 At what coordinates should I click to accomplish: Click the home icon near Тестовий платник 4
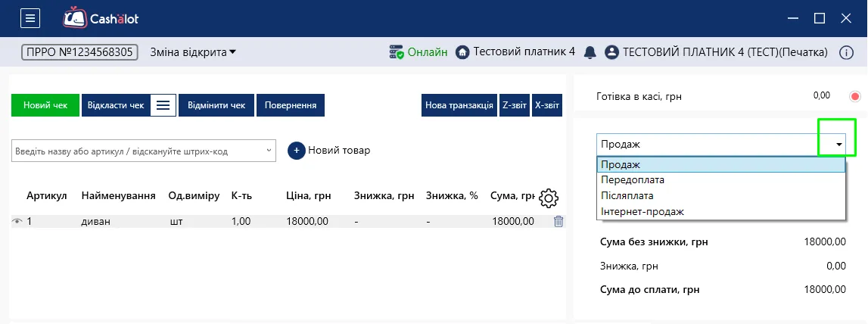(463, 52)
